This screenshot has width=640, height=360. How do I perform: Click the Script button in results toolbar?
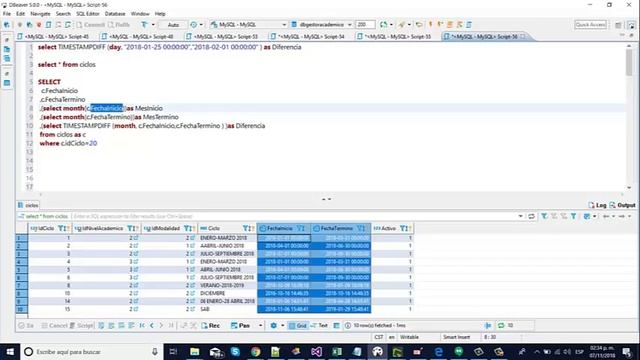pos(81,326)
